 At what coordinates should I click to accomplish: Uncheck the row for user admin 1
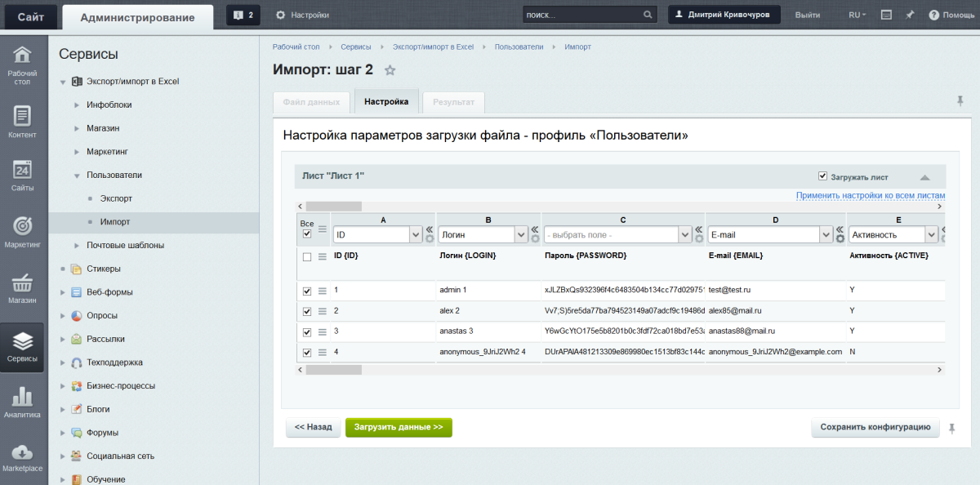306,290
